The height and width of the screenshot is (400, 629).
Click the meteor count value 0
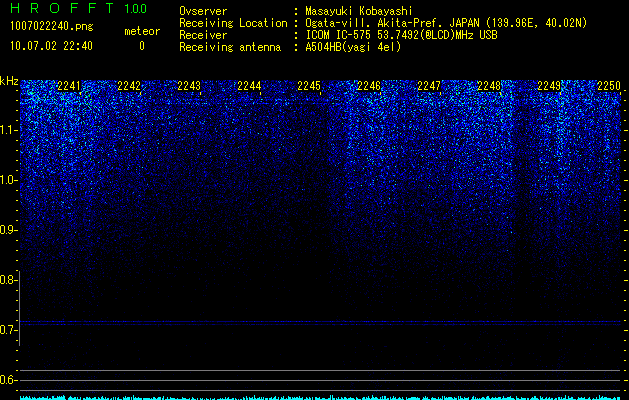click(x=142, y=46)
